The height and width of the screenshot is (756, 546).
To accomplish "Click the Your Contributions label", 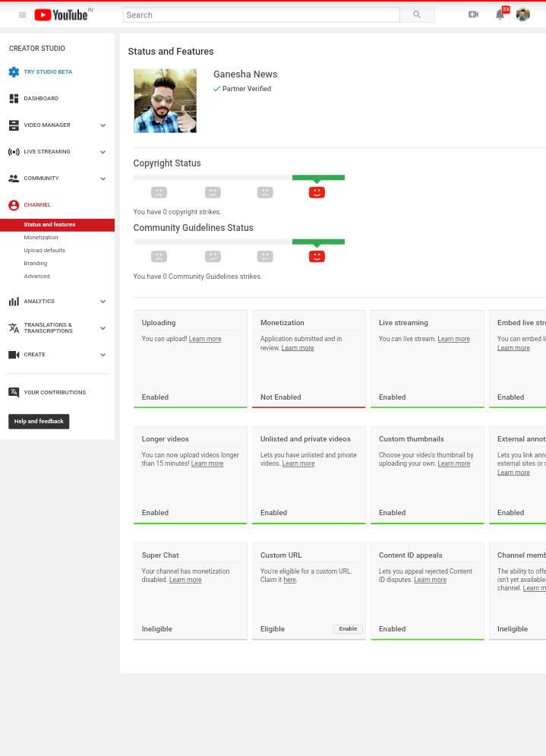I will [55, 393].
